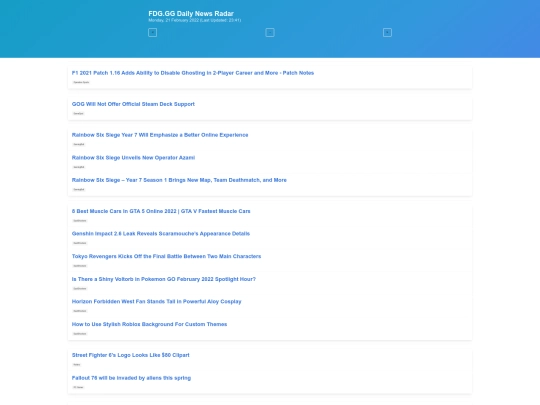Image resolution: width=540 pixels, height=405 pixels.
Task: Click source tag under Rainbow Six Year 7 Online Experience
Action: click(x=79, y=144)
